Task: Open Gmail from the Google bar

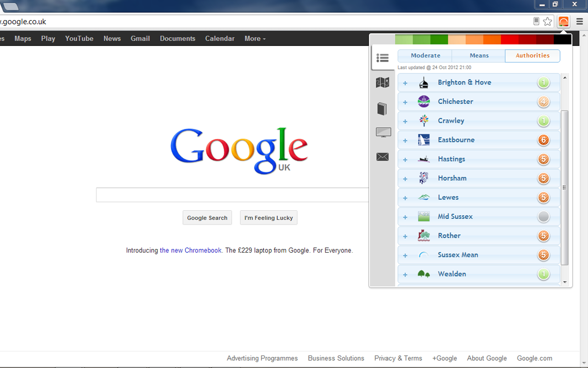Action: tap(140, 39)
